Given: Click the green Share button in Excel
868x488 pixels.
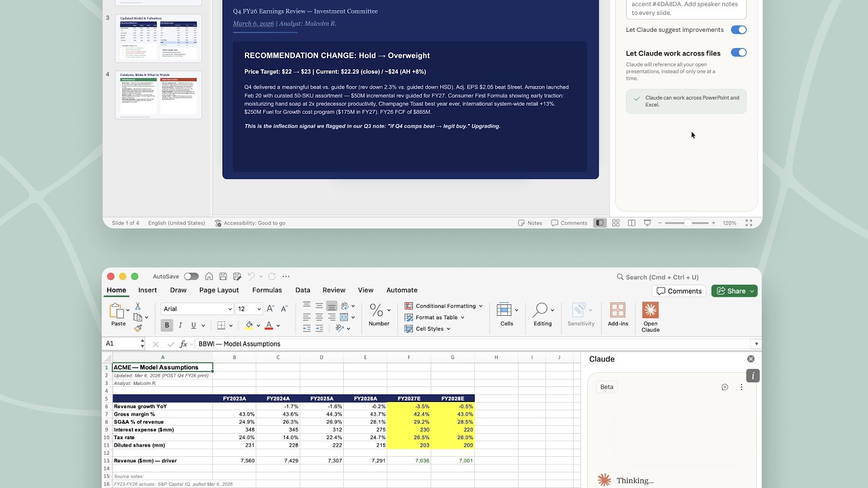Looking at the screenshot, I should pos(734,291).
